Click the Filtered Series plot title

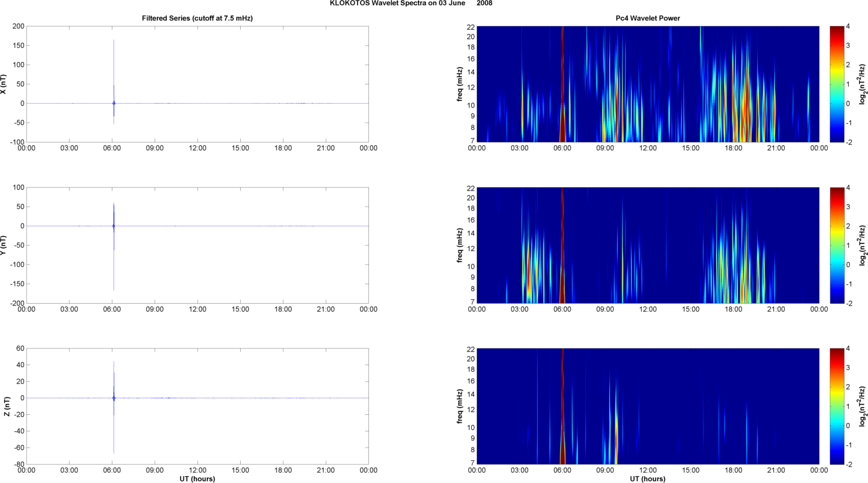click(x=197, y=18)
